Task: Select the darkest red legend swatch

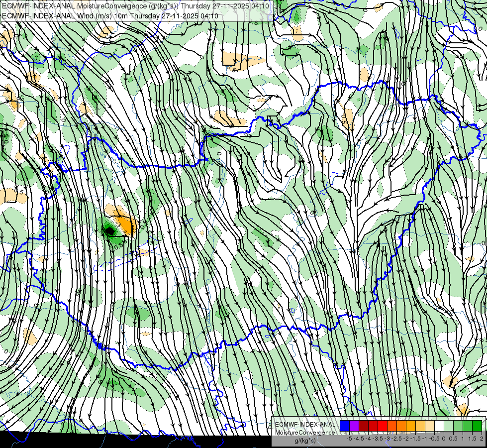Action: [364, 426]
